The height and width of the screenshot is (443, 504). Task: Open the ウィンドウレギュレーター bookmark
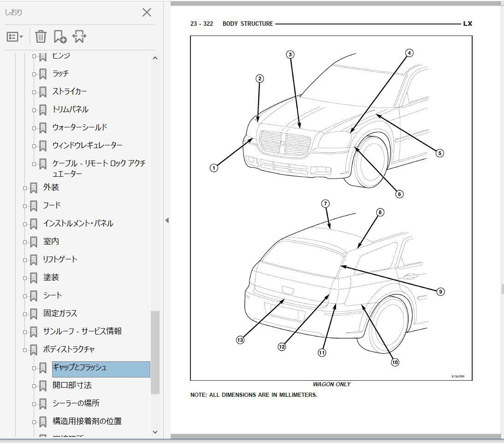coord(88,145)
